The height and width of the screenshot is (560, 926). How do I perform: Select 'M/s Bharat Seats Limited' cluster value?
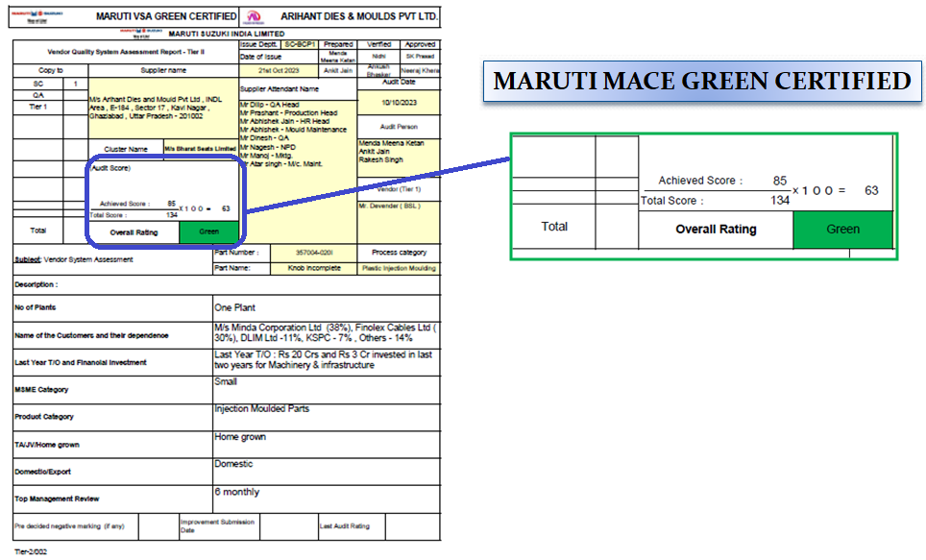click(x=201, y=149)
